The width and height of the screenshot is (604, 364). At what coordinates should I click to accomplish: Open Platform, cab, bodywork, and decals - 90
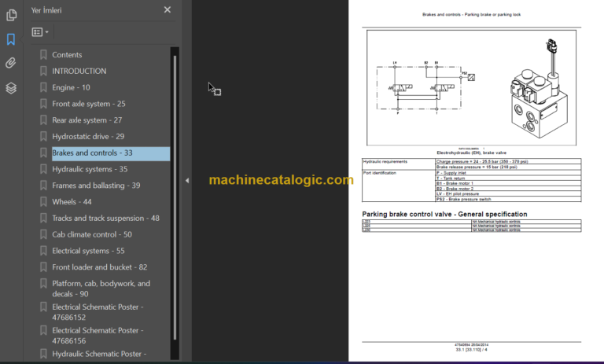(101, 289)
